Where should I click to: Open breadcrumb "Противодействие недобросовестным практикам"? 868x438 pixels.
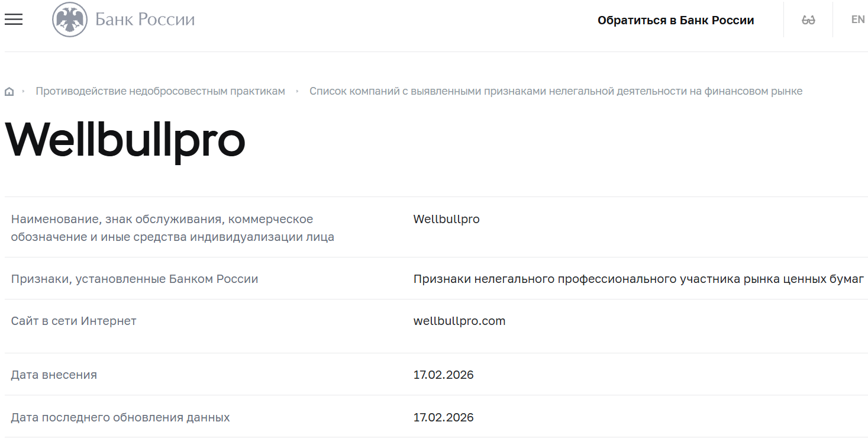tap(160, 91)
